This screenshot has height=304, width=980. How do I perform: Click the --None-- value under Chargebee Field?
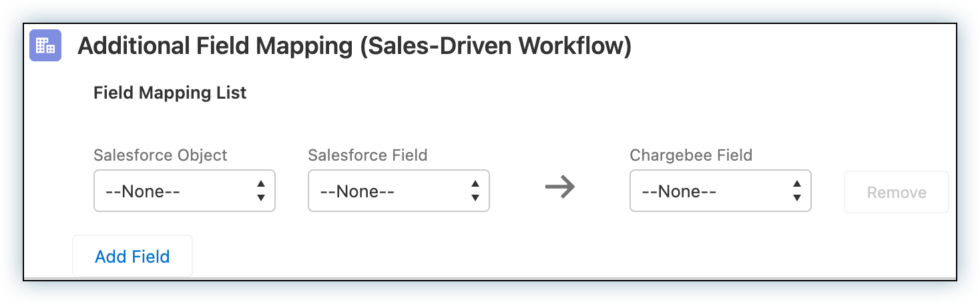click(679, 192)
